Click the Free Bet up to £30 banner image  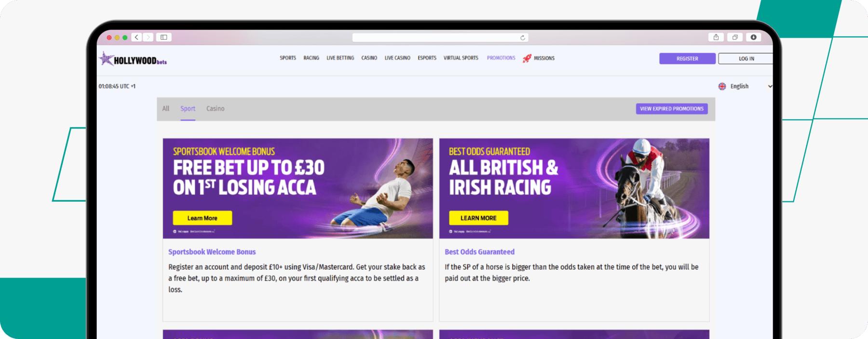point(298,188)
